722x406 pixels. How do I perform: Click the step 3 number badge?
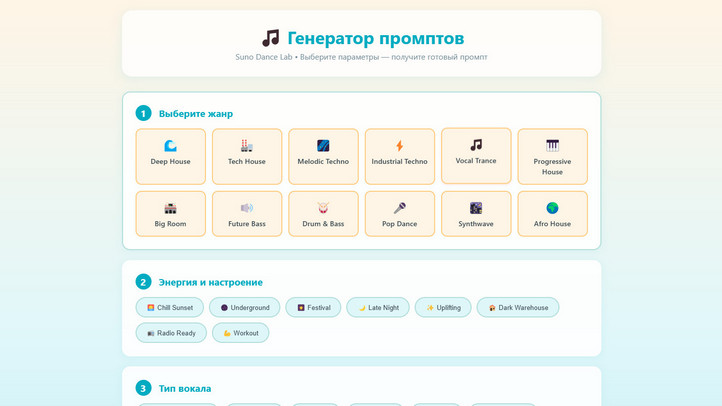tap(143, 388)
